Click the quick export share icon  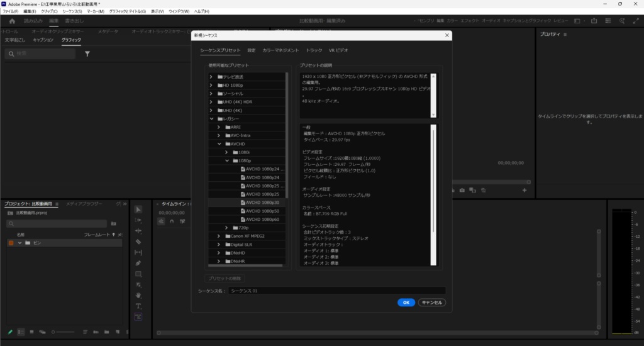[594, 21]
